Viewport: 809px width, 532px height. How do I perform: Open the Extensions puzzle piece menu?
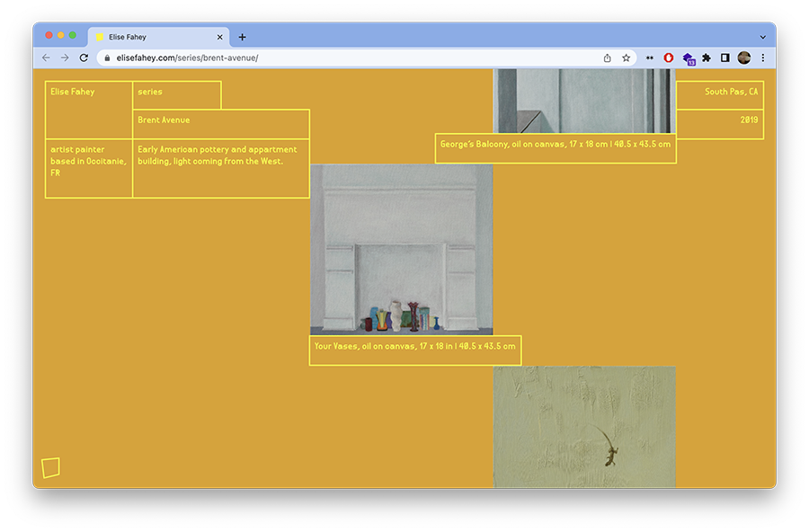(x=707, y=58)
